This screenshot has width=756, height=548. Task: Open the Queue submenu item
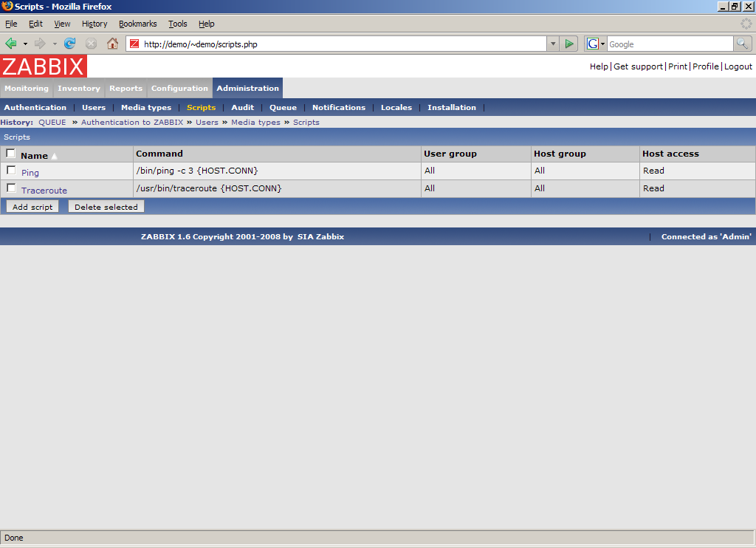point(283,108)
